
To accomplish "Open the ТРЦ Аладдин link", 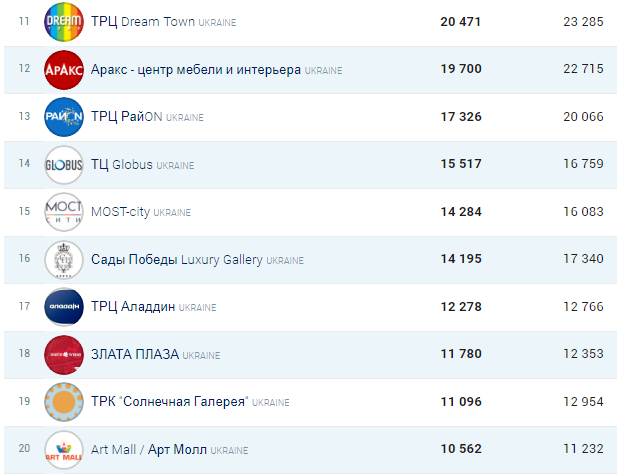I will (133, 308).
